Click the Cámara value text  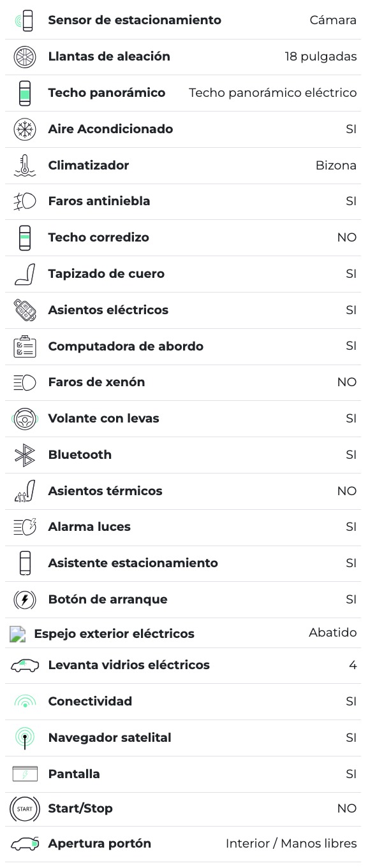(333, 20)
